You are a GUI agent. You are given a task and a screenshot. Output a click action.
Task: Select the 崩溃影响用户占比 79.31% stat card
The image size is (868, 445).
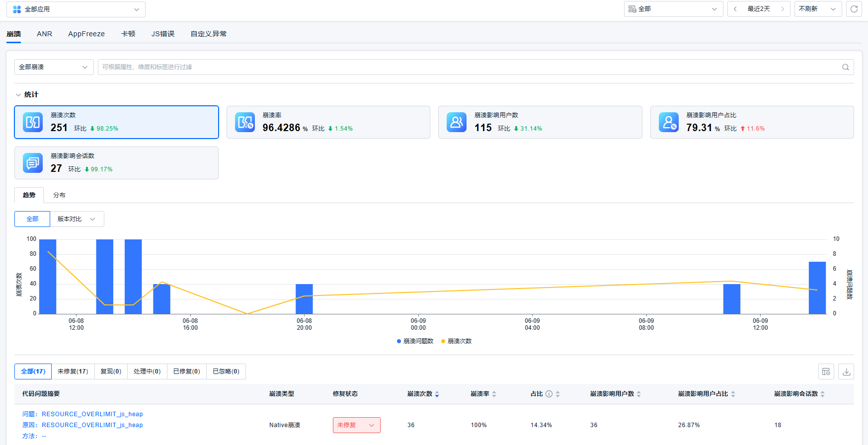point(752,122)
